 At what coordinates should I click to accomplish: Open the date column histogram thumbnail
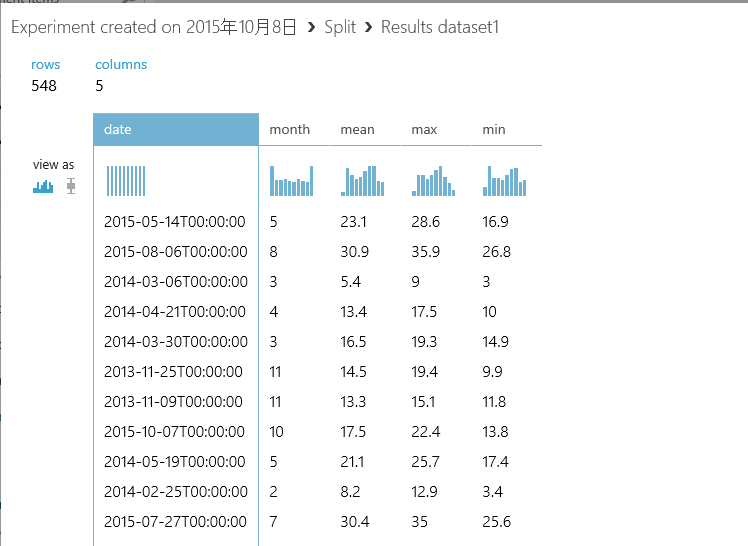126,181
